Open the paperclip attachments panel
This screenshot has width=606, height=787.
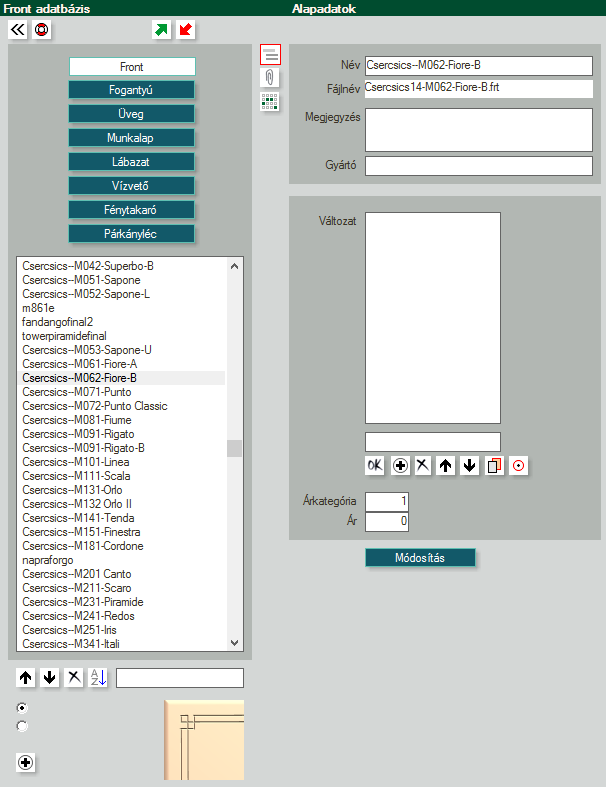270,78
